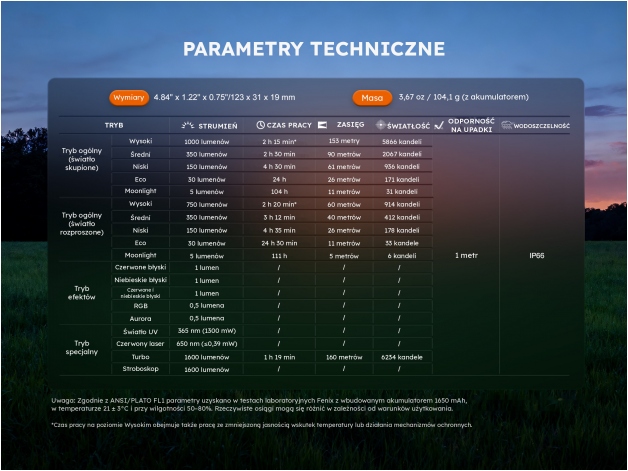
Task: Select the 1 h 19 min cell
Action: click(x=279, y=357)
